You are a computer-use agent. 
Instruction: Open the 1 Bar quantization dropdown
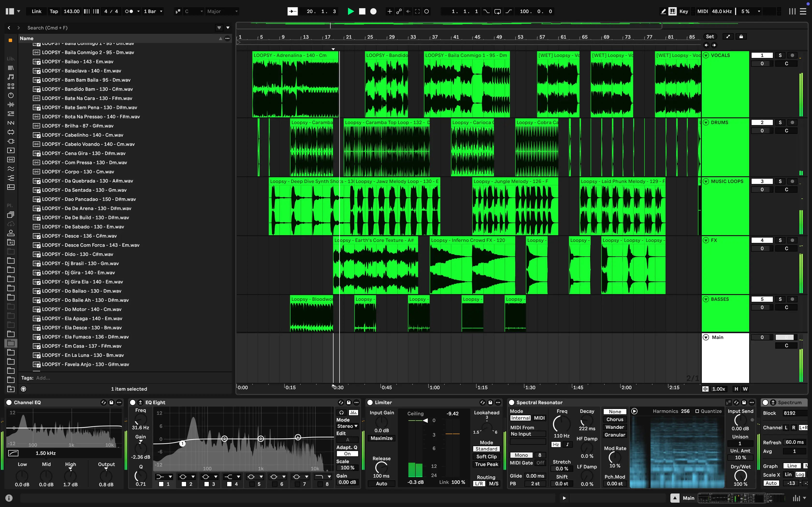153,11
